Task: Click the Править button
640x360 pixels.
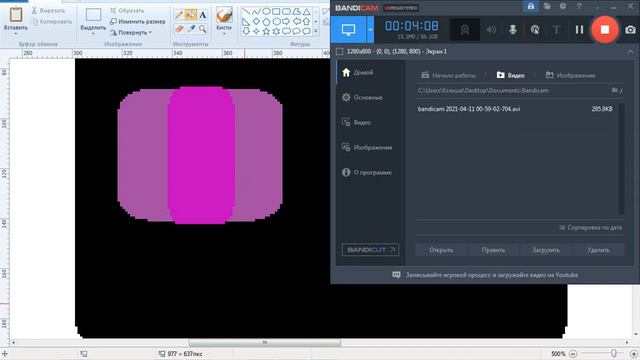Action: (493, 250)
